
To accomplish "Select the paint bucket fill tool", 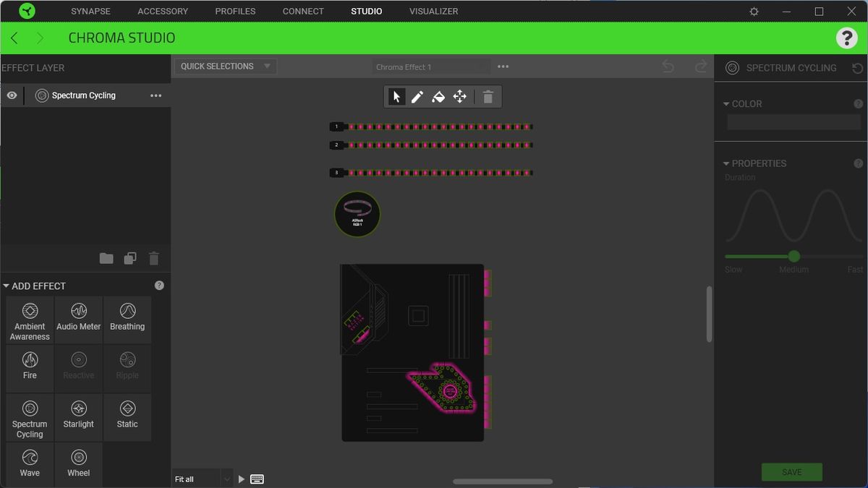I will coord(438,97).
